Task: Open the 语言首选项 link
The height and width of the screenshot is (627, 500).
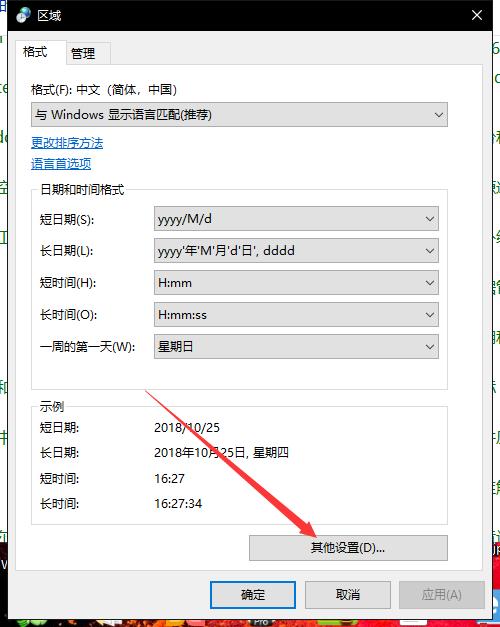Action: [x=61, y=164]
